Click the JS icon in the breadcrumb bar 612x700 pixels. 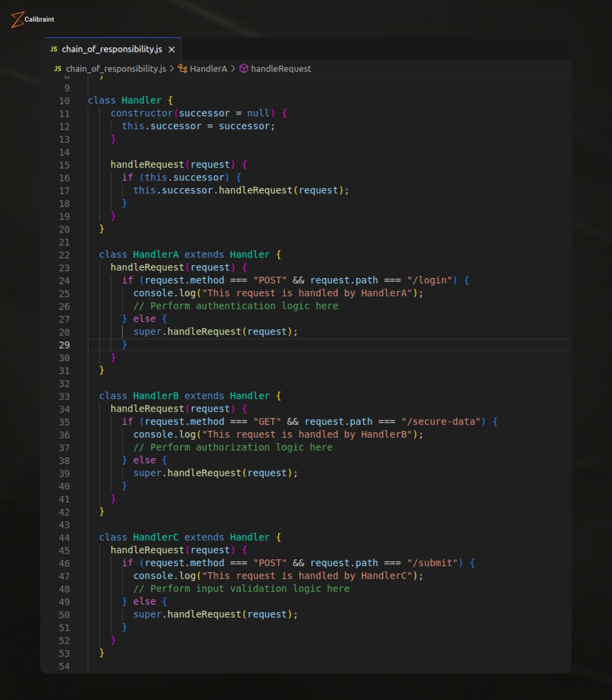[x=58, y=69]
